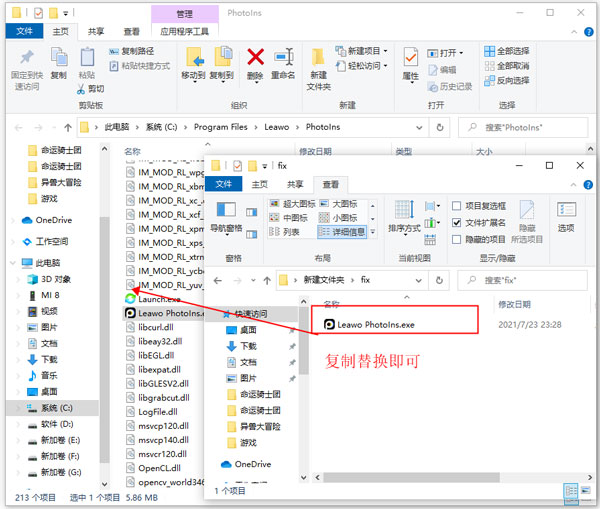Toggle File name extensions checkbox
The image size is (600, 509).
click(x=456, y=222)
